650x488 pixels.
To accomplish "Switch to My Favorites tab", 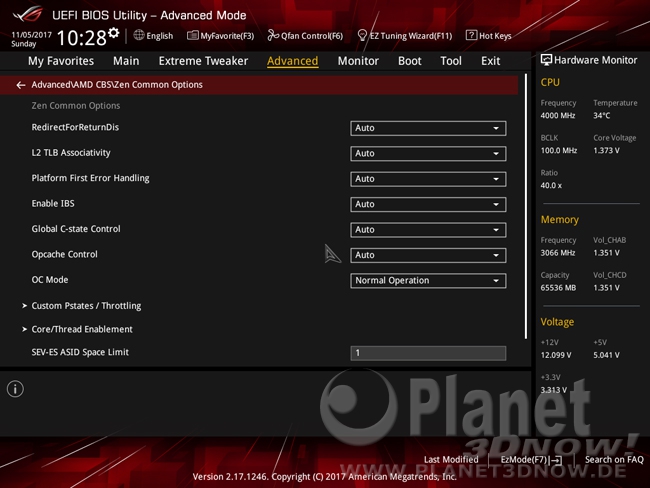I will [61, 61].
